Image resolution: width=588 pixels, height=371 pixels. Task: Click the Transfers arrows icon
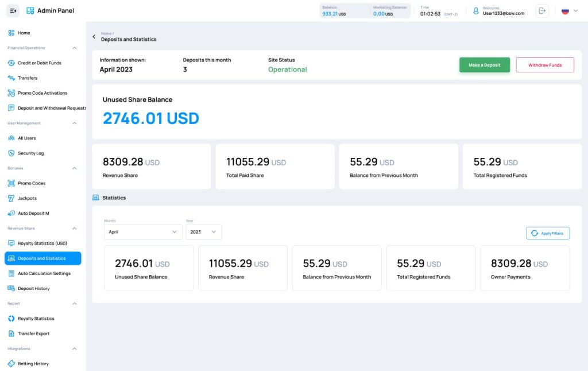[x=11, y=78]
